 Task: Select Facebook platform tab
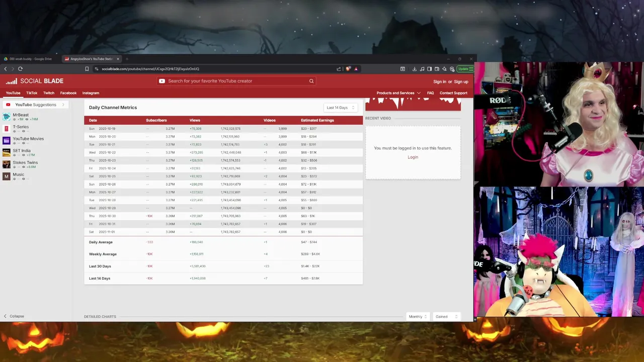(68, 93)
